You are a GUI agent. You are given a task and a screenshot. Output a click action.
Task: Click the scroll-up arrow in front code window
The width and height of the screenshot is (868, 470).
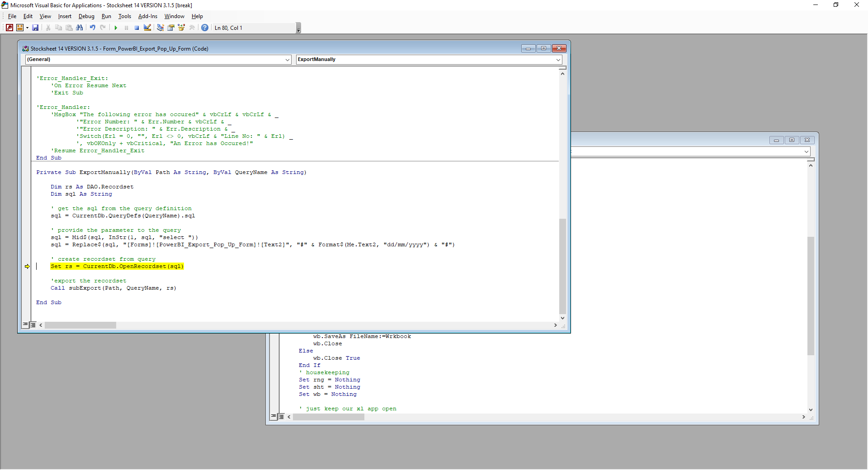[x=562, y=73]
